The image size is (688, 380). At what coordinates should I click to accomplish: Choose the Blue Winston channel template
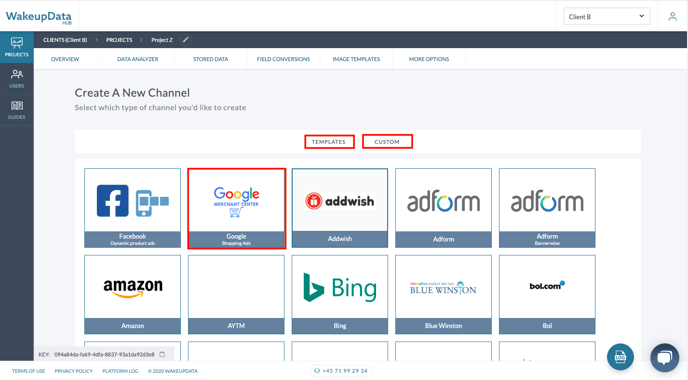pyautogui.click(x=444, y=295)
